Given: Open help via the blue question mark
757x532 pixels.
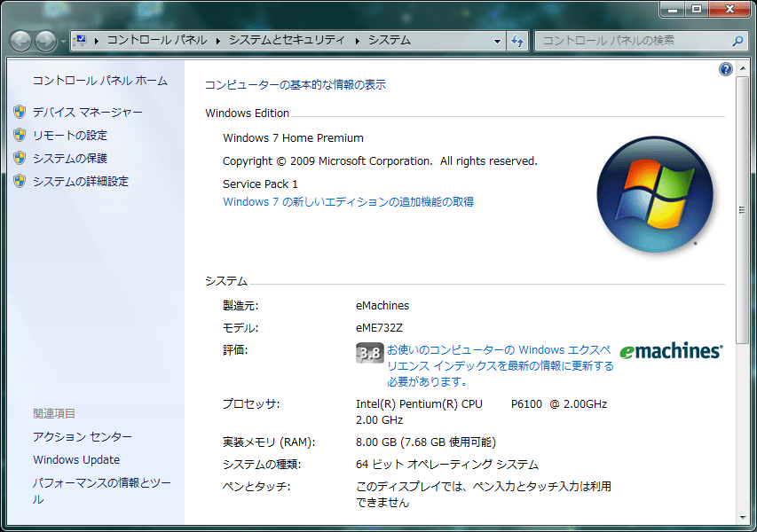Looking at the screenshot, I should click(x=725, y=69).
